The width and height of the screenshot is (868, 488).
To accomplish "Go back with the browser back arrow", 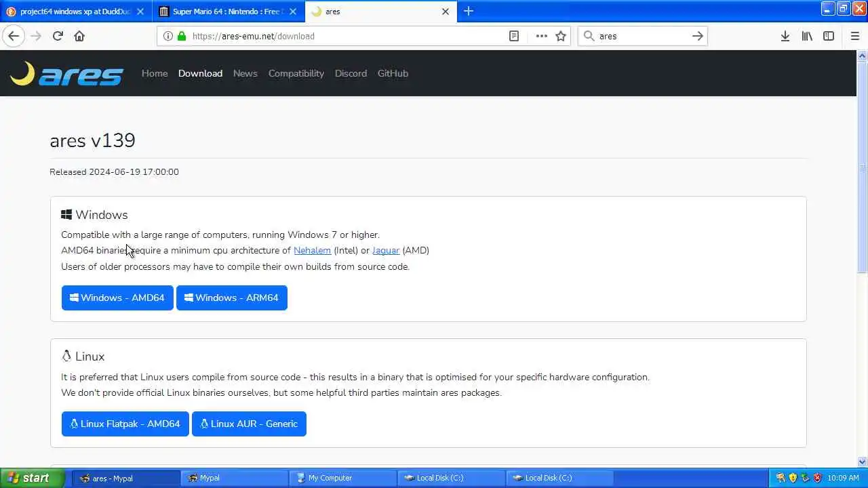I will (x=14, y=36).
